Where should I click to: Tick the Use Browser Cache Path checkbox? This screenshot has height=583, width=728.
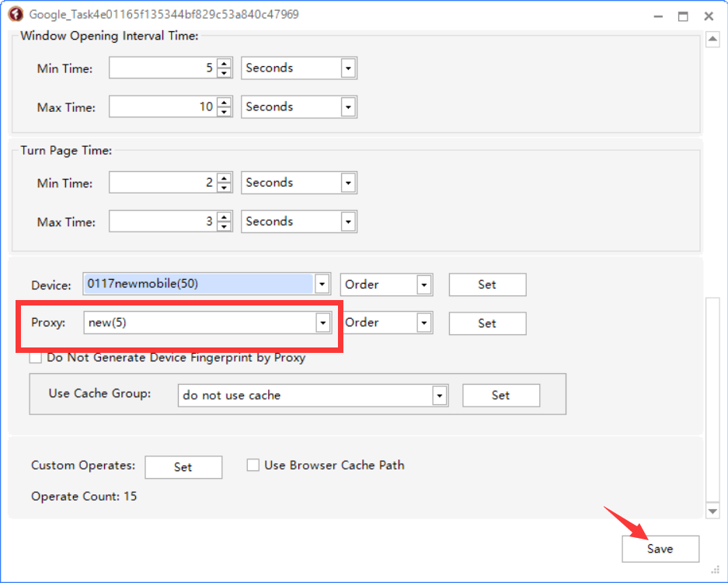point(253,465)
